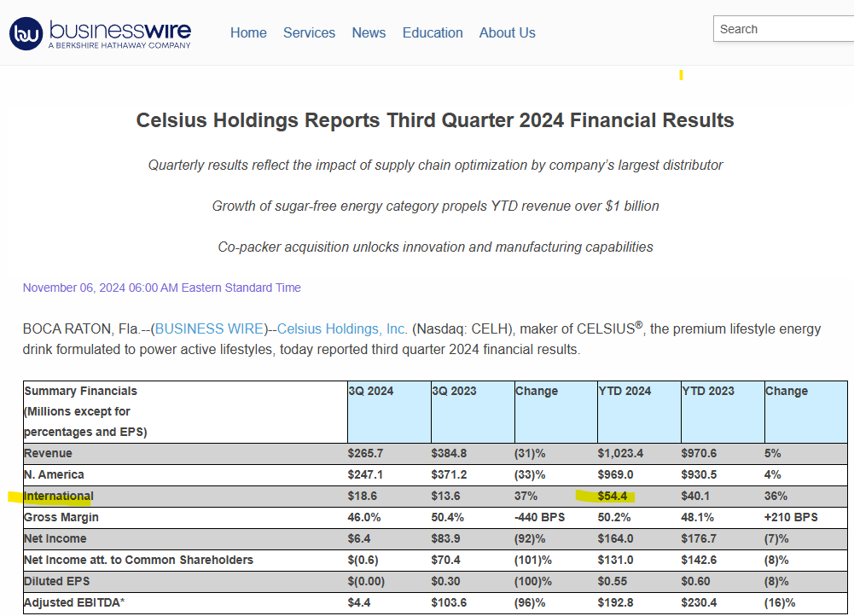Click the $103.6 Adjusted EBITDA value
Screen dimensions: 854x616
point(449,602)
